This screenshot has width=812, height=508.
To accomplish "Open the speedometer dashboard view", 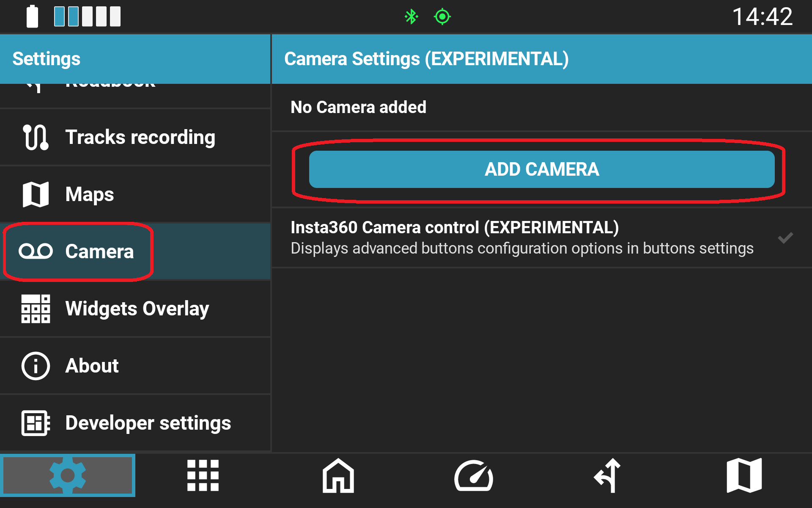I will tap(474, 475).
